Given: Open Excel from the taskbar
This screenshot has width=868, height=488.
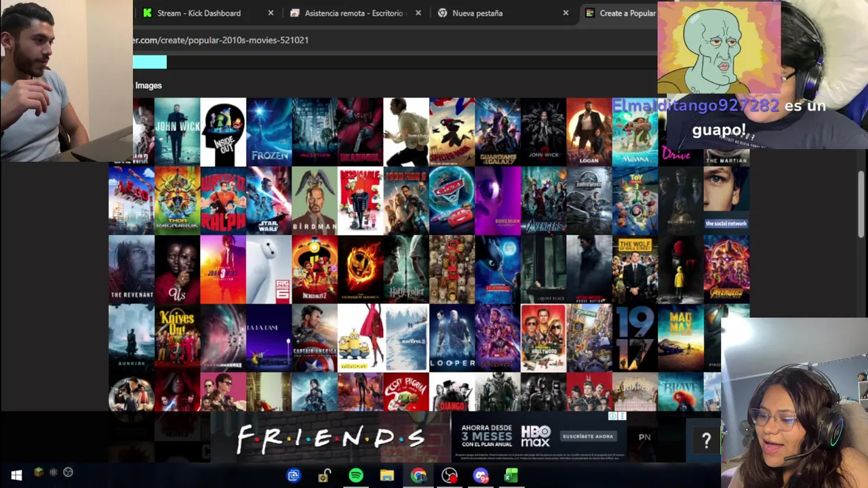Looking at the screenshot, I should click(511, 476).
